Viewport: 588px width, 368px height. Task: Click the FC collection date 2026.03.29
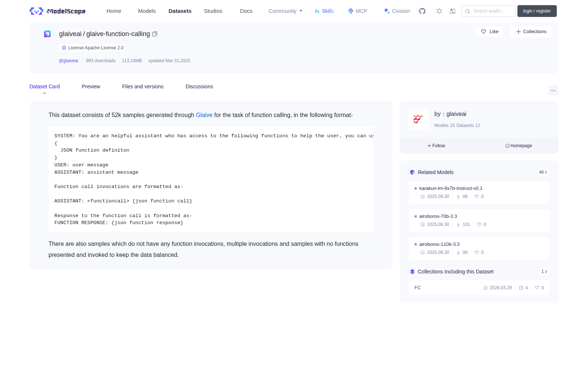click(x=501, y=288)
